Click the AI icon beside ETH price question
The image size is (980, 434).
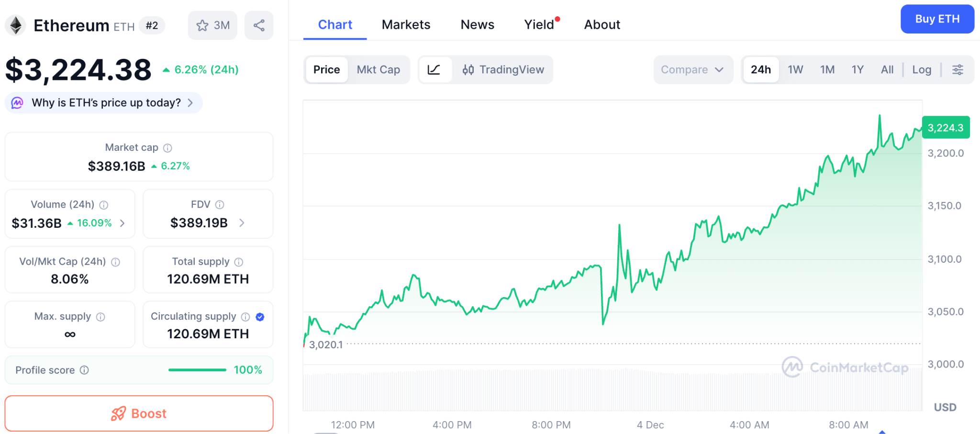point(17,103)
